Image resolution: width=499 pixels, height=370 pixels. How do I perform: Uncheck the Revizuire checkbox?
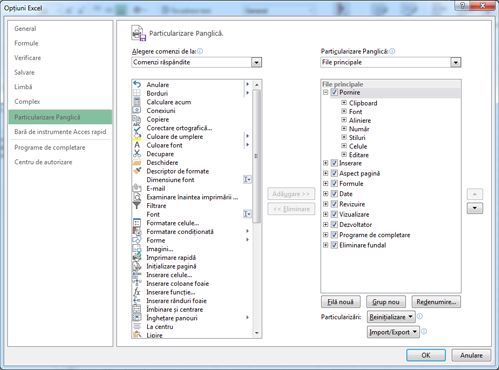point(335,204)
